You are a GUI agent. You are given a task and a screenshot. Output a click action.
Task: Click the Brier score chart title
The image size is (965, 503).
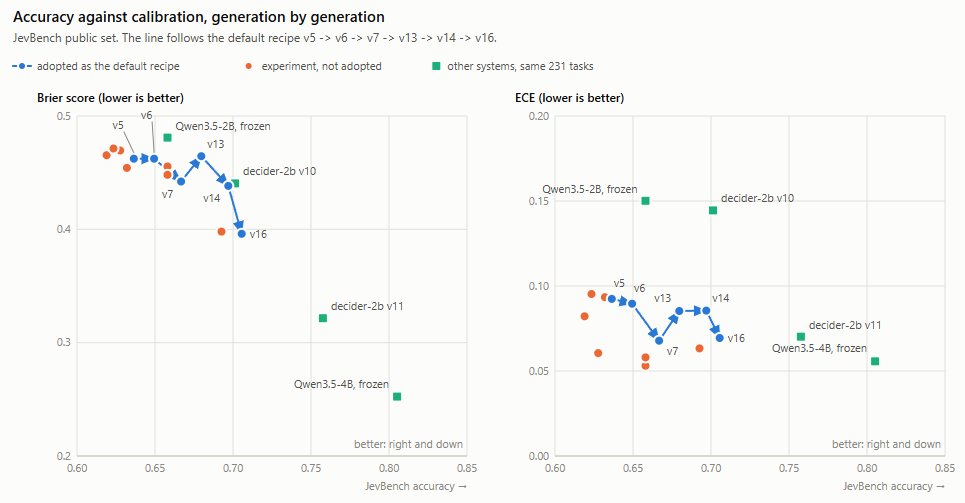tap(110, 98)
